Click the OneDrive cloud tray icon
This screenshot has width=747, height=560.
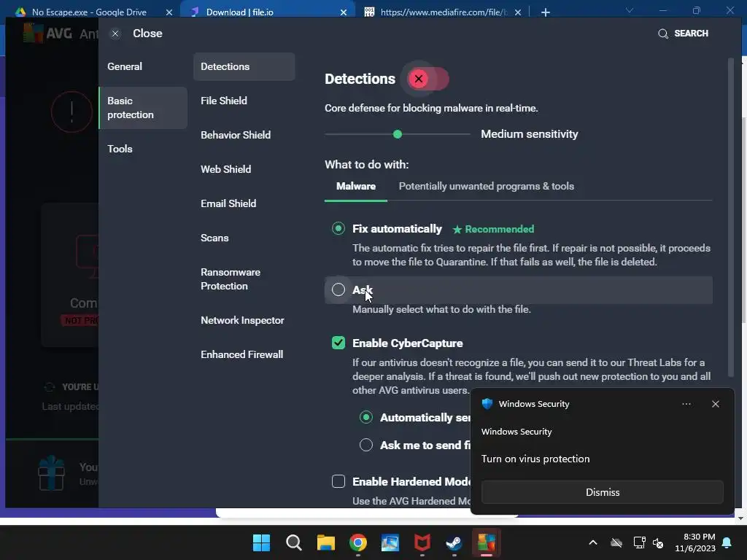616,542
